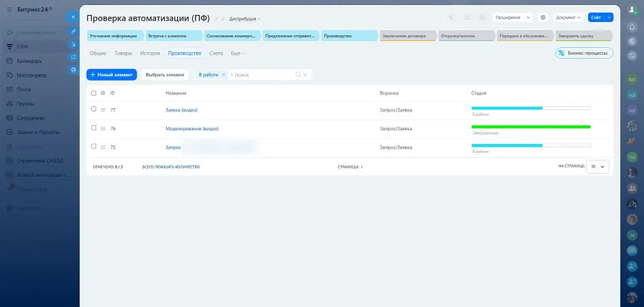Image resolution: width=644 pixels, height=307 pixels.
Task: Click the 'Показать количество' link
Action: (177, 167)
